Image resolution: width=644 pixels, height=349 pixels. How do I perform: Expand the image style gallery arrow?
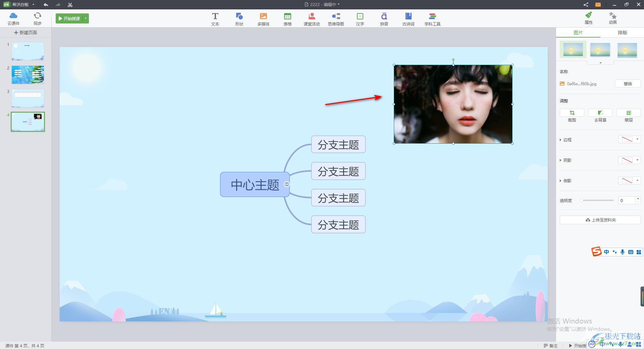click(x=600, y=63)
